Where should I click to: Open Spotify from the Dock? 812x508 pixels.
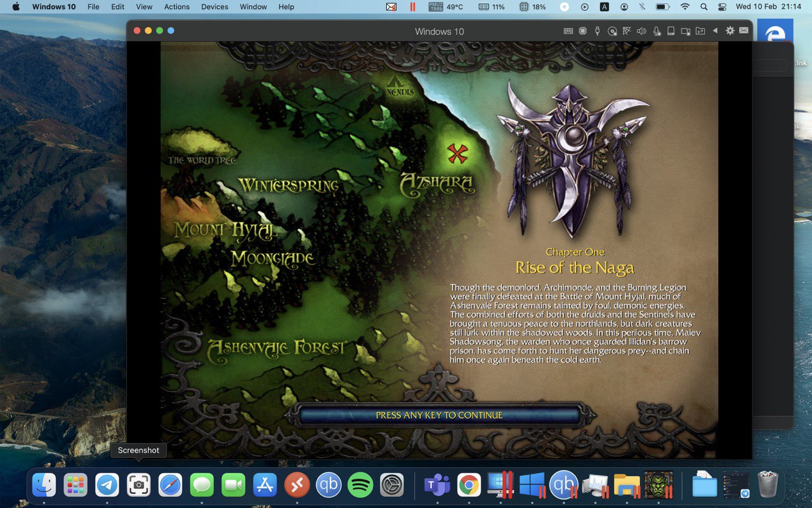[360, 485]
